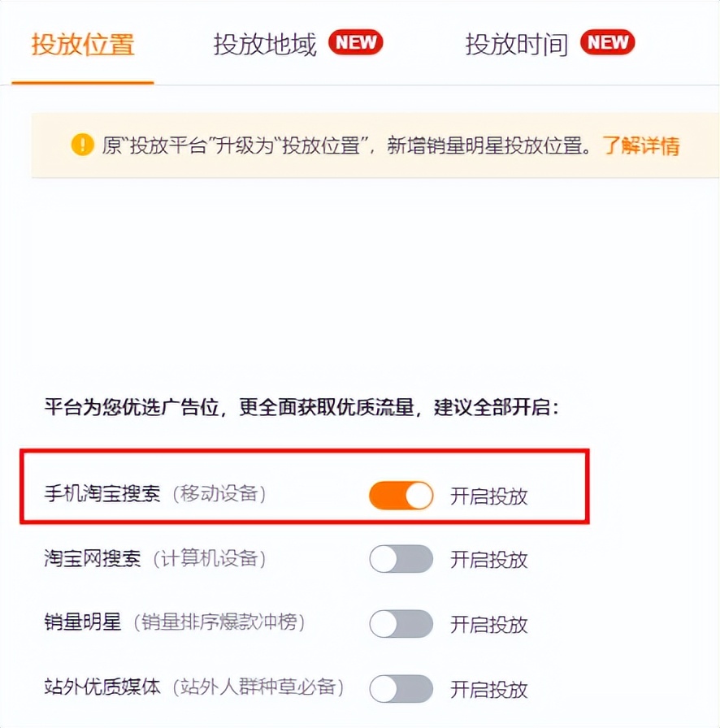720x728 pixels.
Task: Click the NEW badge next to 投放时间
Action: (x=608, y=42)
